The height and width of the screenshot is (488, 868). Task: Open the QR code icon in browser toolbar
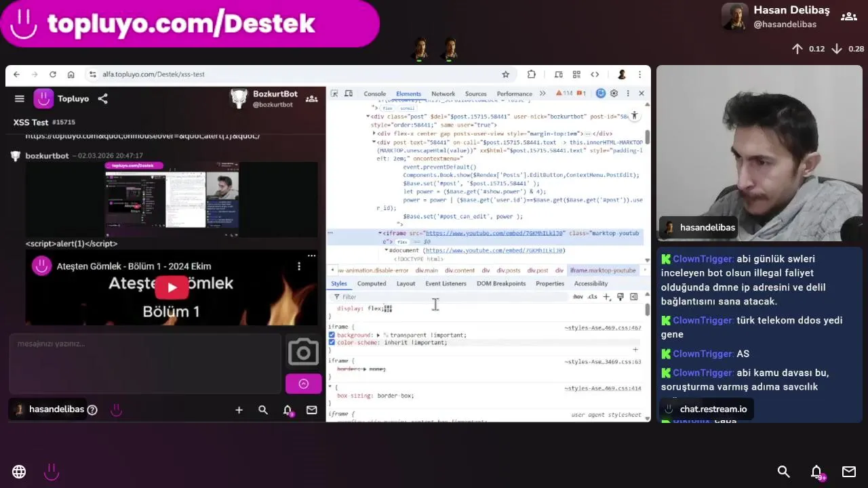576,75
